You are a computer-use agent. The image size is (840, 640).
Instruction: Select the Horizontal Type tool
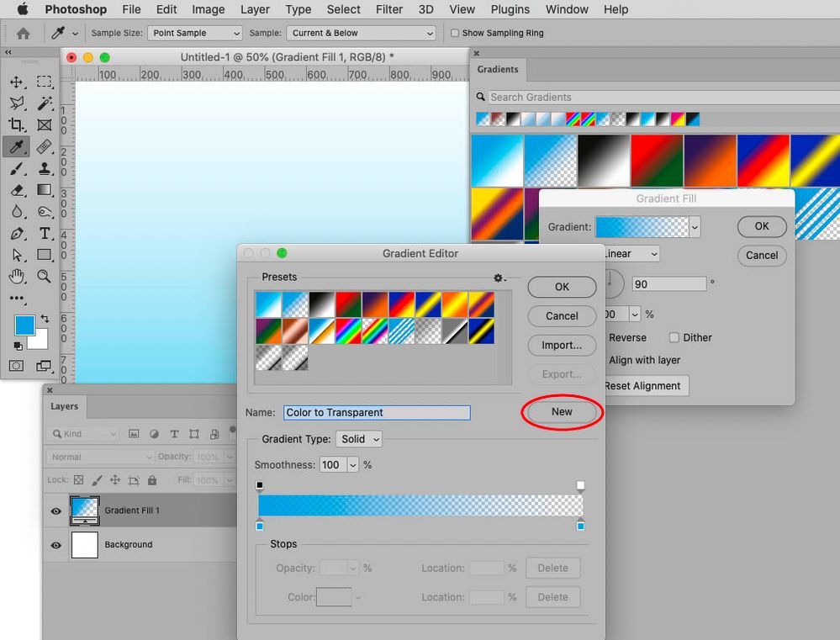[x=45, y=234]
